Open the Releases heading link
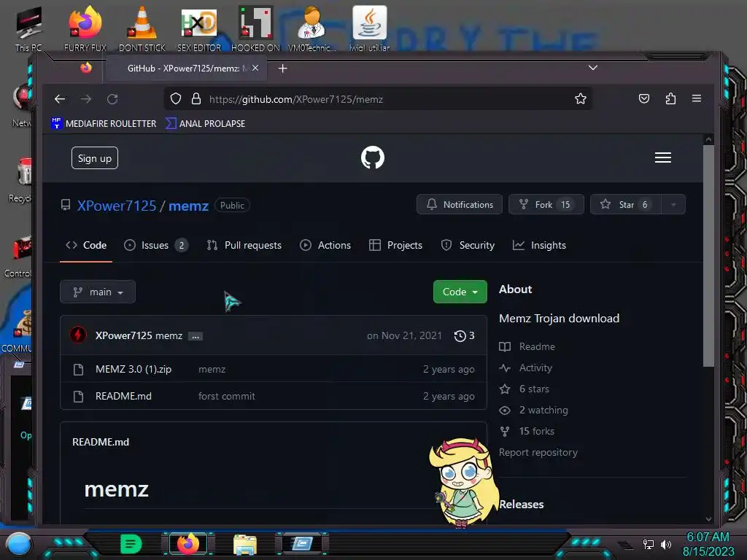The height and width of the screenshot is (560, 747). tap(522, 505)
